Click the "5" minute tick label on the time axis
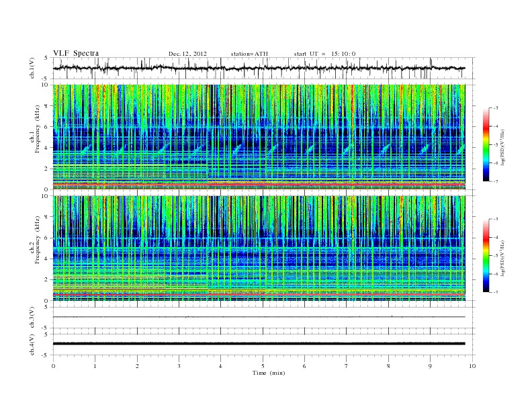This screenshot has width=532, height=411. click(263, 366)
